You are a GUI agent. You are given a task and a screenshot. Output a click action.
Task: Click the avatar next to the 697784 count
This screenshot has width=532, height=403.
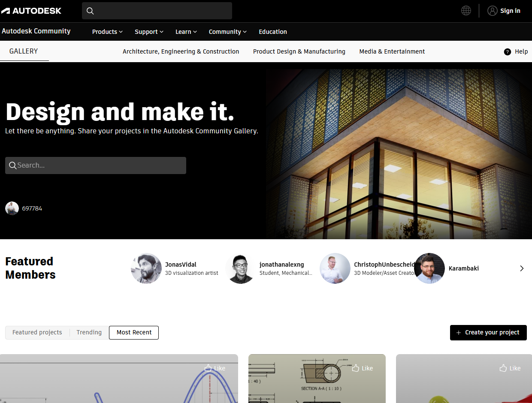pos(12,208)
